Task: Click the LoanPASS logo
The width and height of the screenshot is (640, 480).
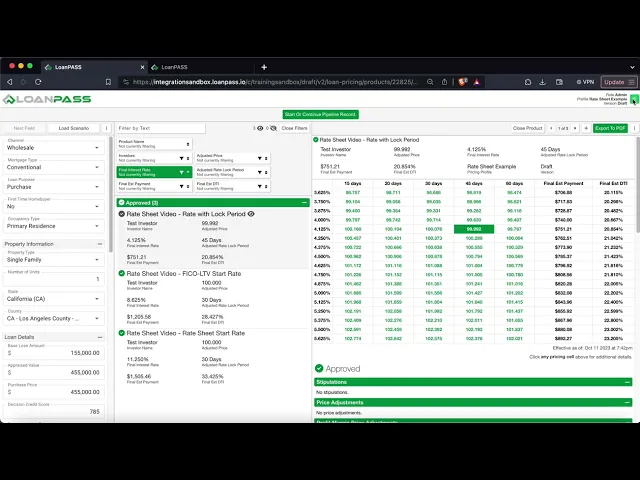Action: click(47, 99)
